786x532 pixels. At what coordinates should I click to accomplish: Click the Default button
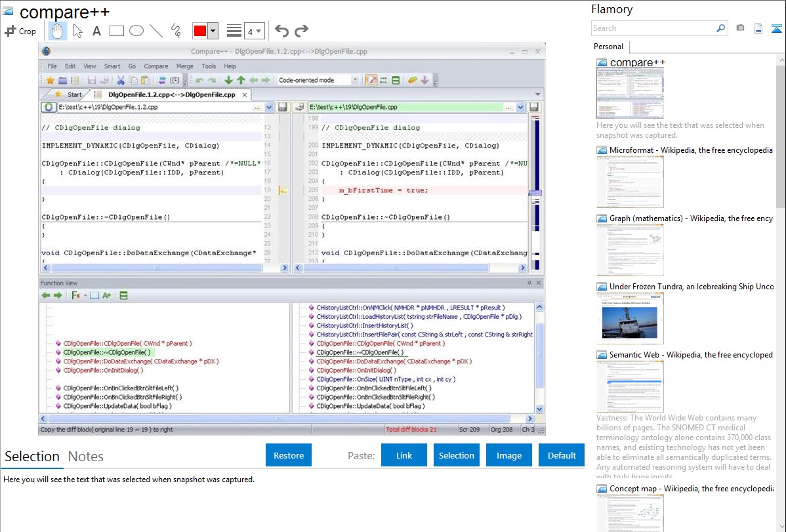point(562,455)
